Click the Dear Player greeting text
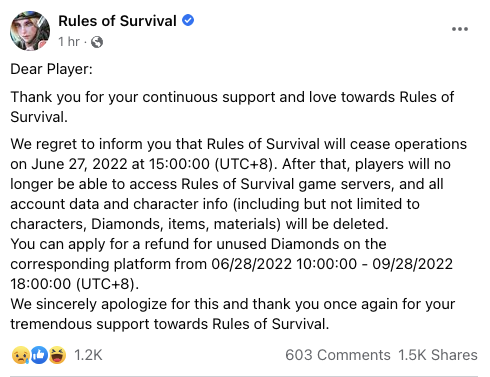 [x=51, y=69]
